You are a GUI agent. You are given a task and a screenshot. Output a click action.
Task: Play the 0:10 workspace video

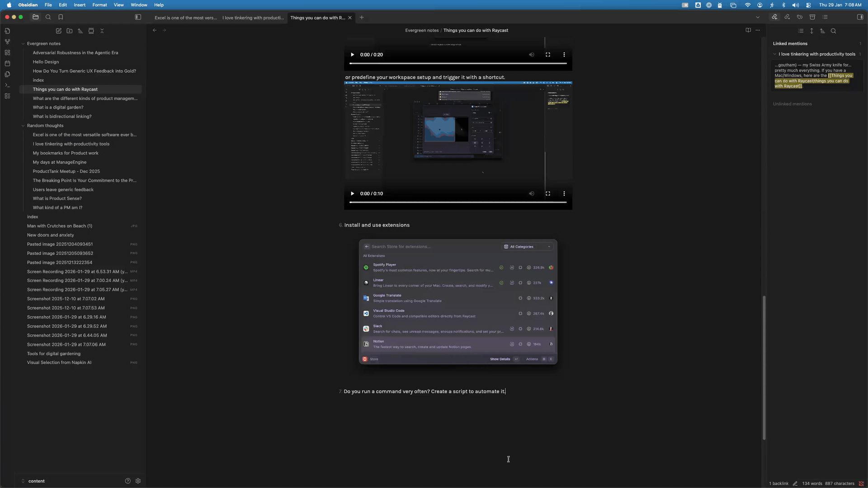[x=352, y=193]
